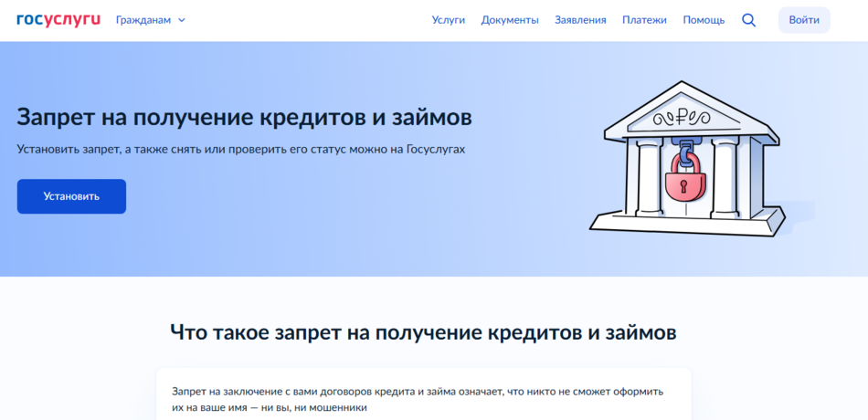Image resolution: width=868 pixels, height=420 pixels.
Task: Click the blue Установить button
Action: (71, 196)
